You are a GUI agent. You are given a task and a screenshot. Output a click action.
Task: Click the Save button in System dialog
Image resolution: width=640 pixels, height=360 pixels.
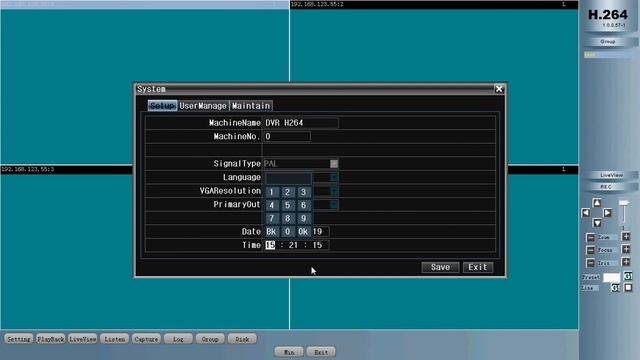tap(440, 267)
